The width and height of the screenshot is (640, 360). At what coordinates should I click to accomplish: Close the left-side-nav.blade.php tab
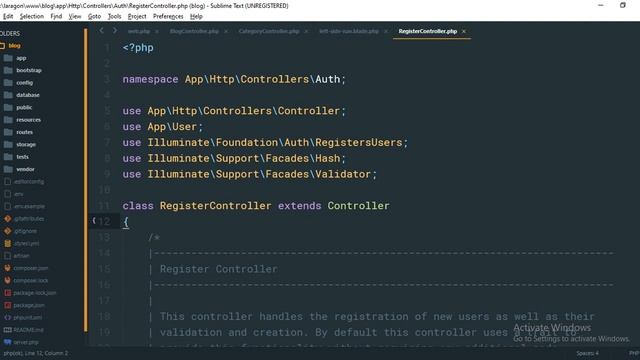tap(386, 31)
